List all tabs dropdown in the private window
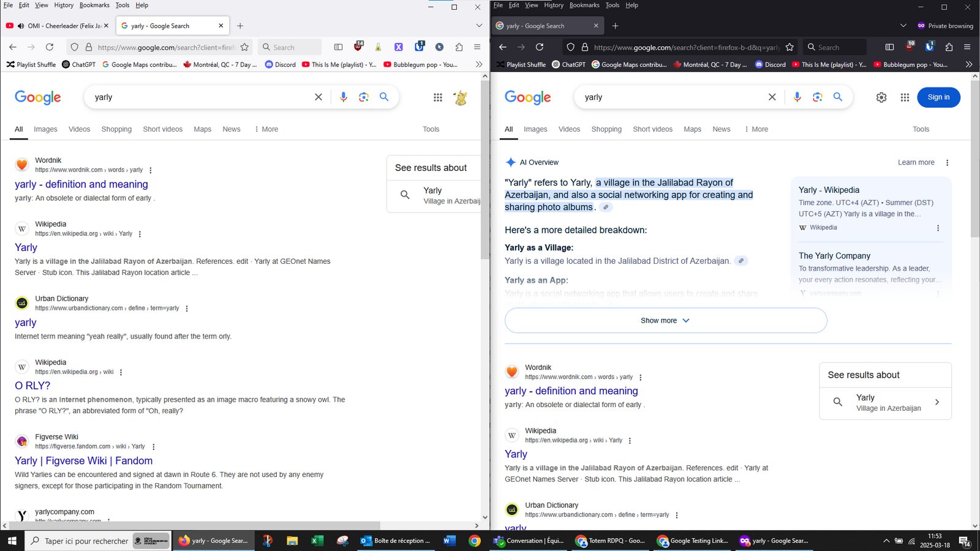980x551 pixels. [x=903, y=26]
